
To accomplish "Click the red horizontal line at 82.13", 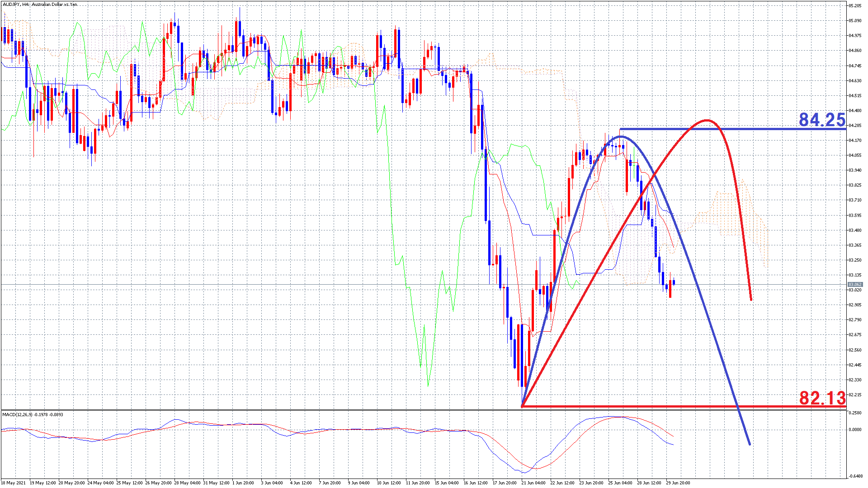I will coord(633,407).
